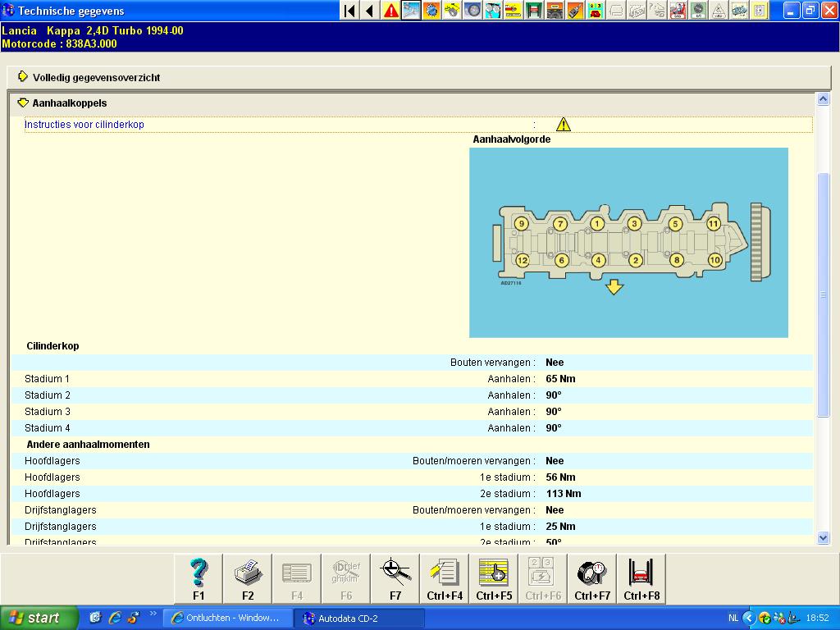Viewport: 840px width, 630px height.
Task: Click the go-to-first navigation arrow icon
Action: (x=349, y=10)
